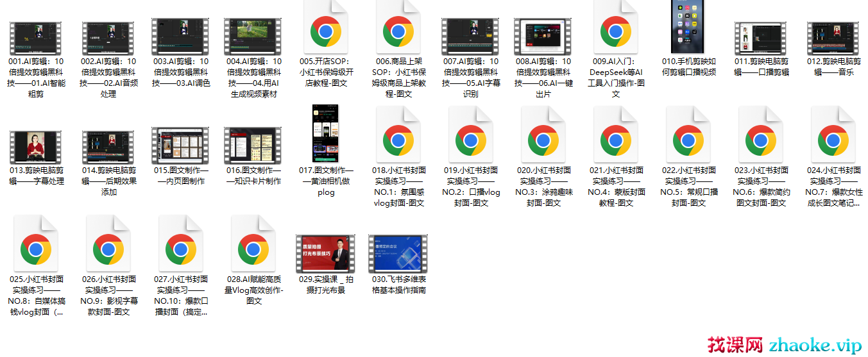This screenshot has height=357, width=868.
Task: Select the 029.实操课 拍摄打光布景 video thumbnail
Action: coord(326,254)
